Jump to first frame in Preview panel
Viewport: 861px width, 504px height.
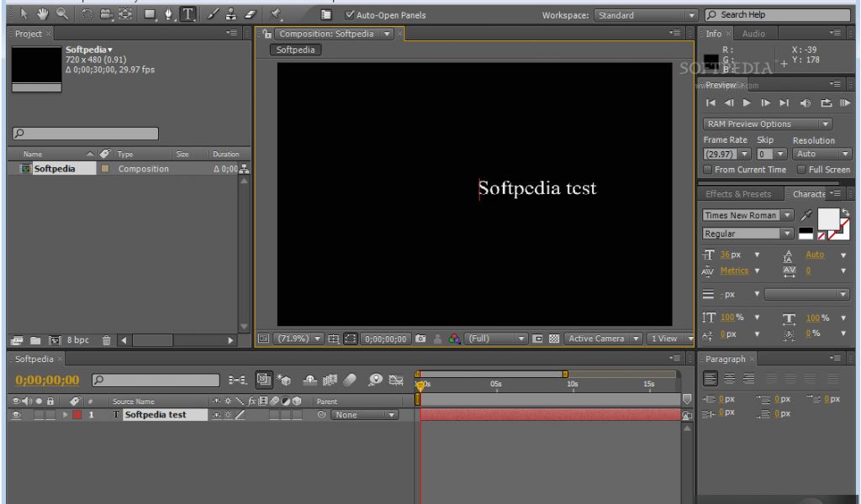pos(710,102)
